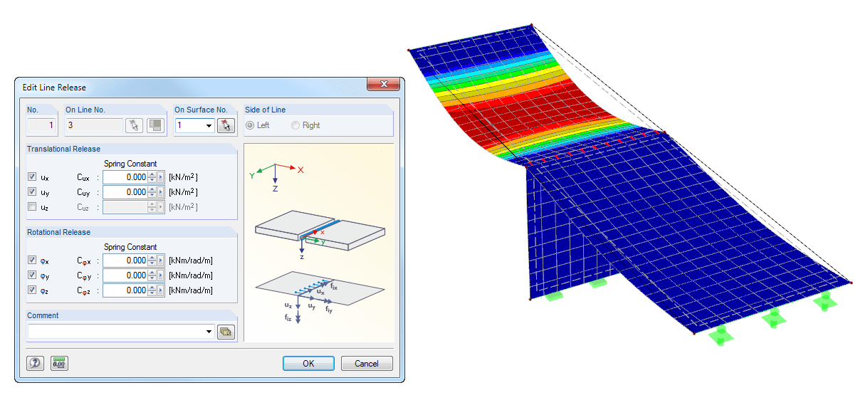
Task: Click into the Cuy spring constant field
Action: [125, 192]
